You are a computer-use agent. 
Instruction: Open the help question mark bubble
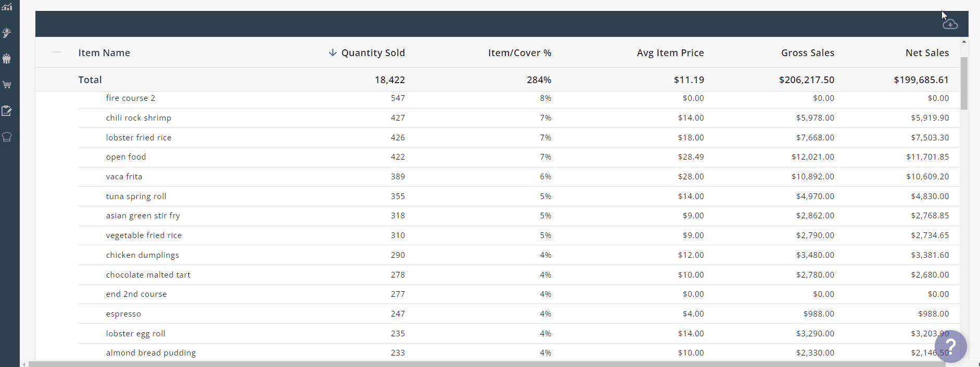pos(950,346)
